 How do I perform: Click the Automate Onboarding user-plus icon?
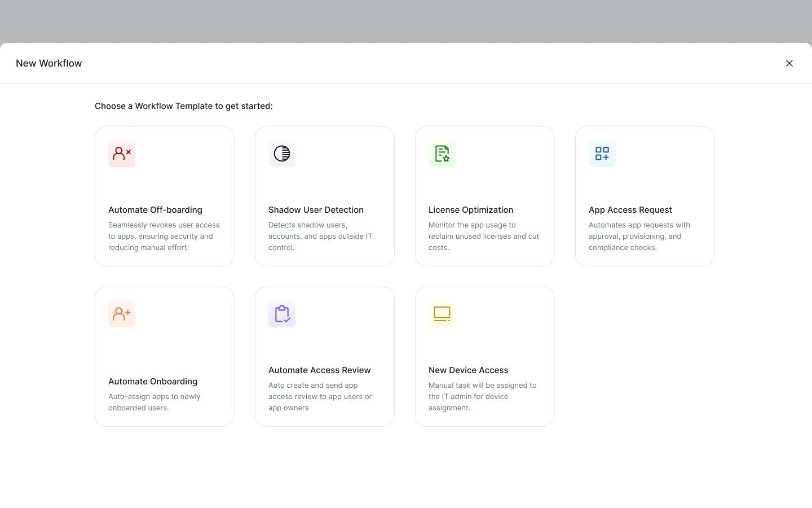122,314
